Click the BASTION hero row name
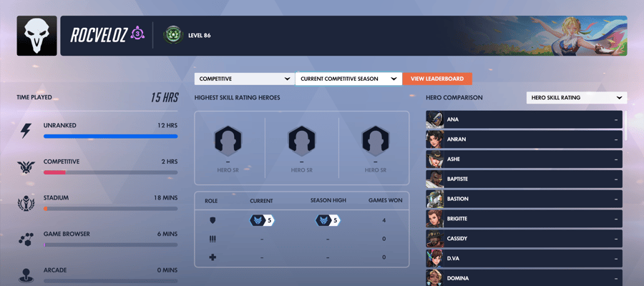 point(457,199)
